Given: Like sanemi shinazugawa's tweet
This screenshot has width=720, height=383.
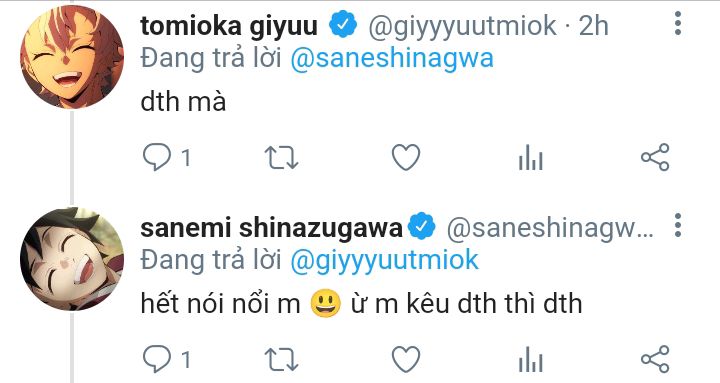Looking at the screenshot, I should pos(406,359).
